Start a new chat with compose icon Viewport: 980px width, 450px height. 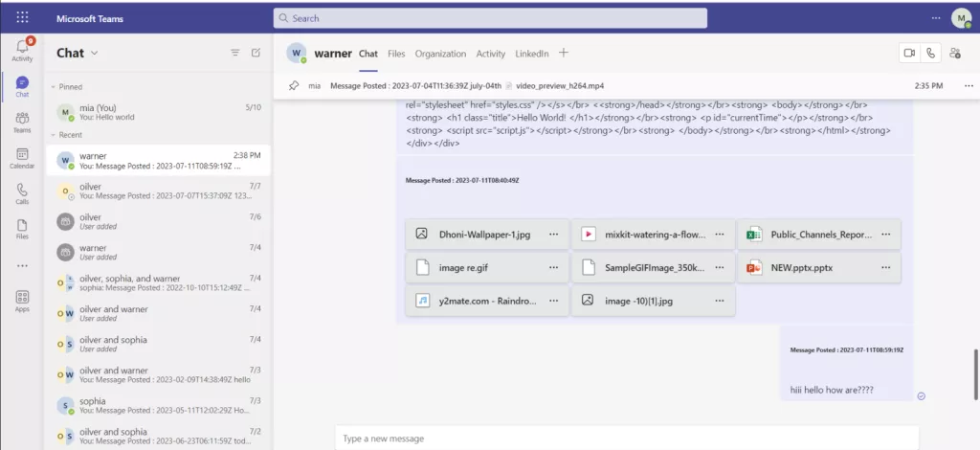tap(256, 53)
